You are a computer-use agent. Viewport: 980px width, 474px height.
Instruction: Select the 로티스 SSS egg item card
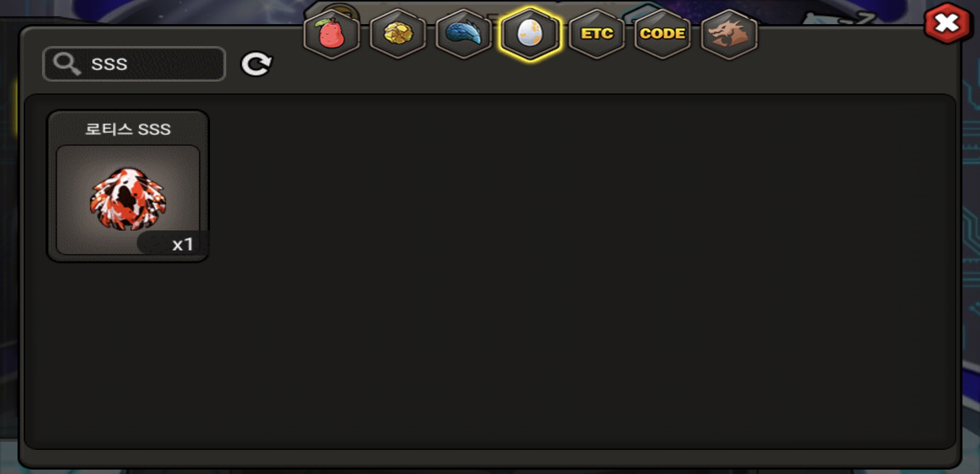(128, 186)
